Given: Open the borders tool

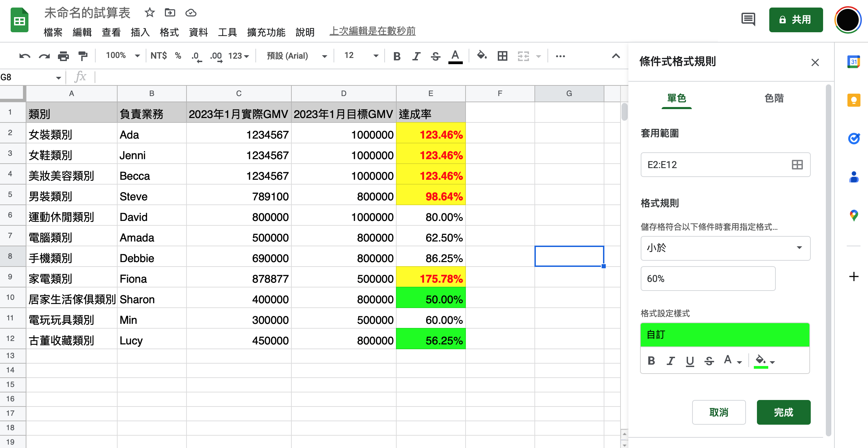Looking at the screenshot, I should 502,56.
